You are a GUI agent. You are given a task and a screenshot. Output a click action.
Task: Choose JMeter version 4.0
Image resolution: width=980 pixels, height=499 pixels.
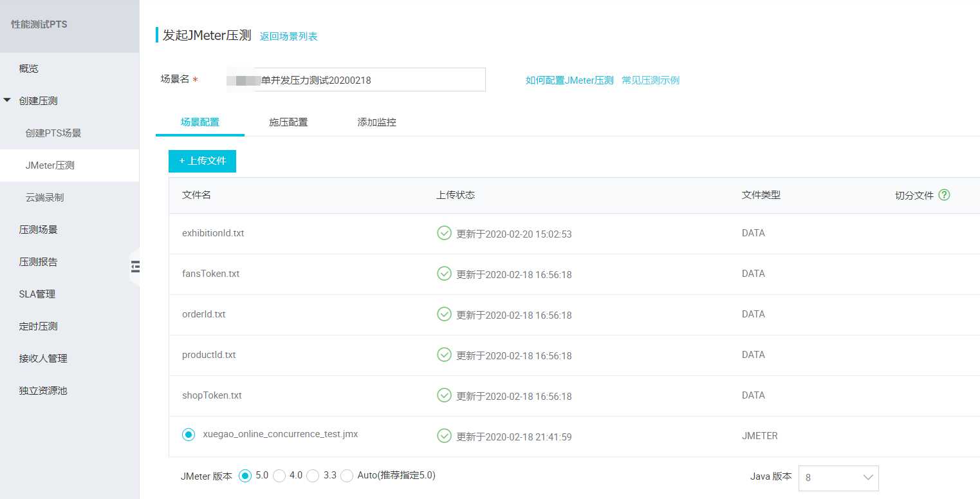(x=279, y=476)
